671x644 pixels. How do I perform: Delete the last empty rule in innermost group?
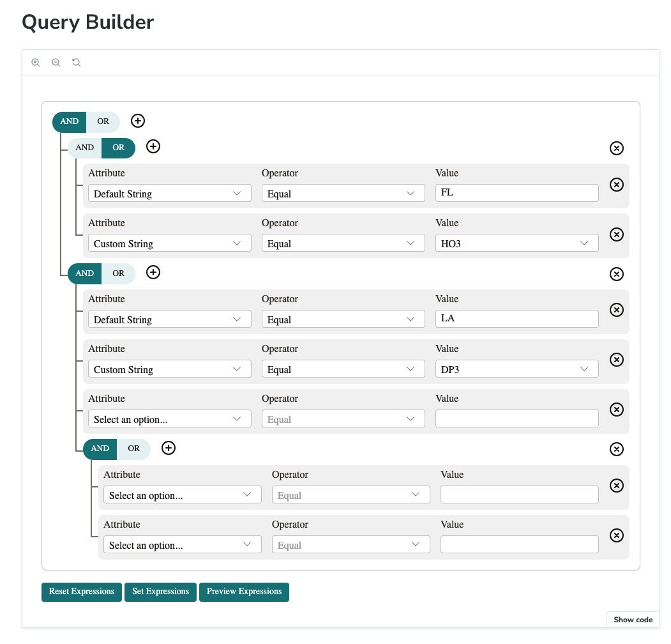point(616,535)
